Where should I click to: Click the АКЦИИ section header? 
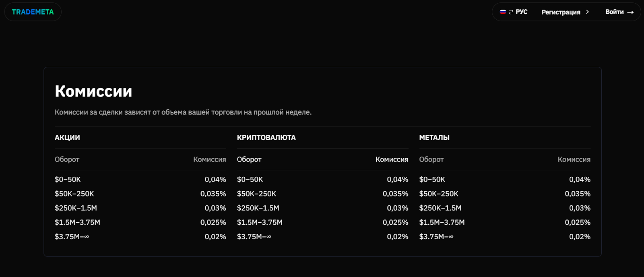(67, 138)
